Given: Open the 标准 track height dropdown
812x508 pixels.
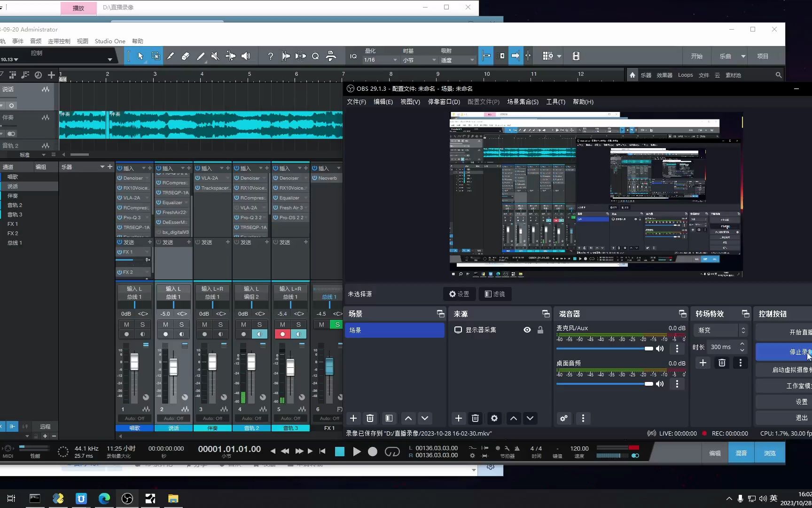Looking at the screenshot, I should pyautogui.click(x=43, y=155).
